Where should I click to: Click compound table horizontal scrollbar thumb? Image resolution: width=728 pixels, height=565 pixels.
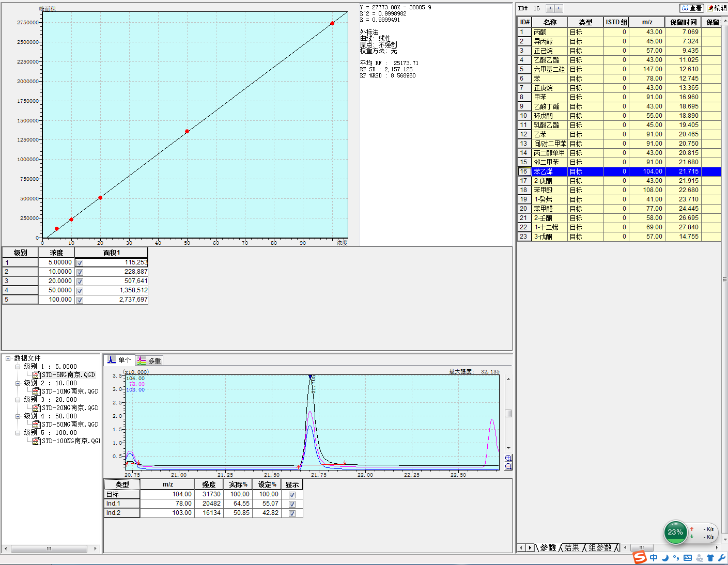(x=642, y=547)
